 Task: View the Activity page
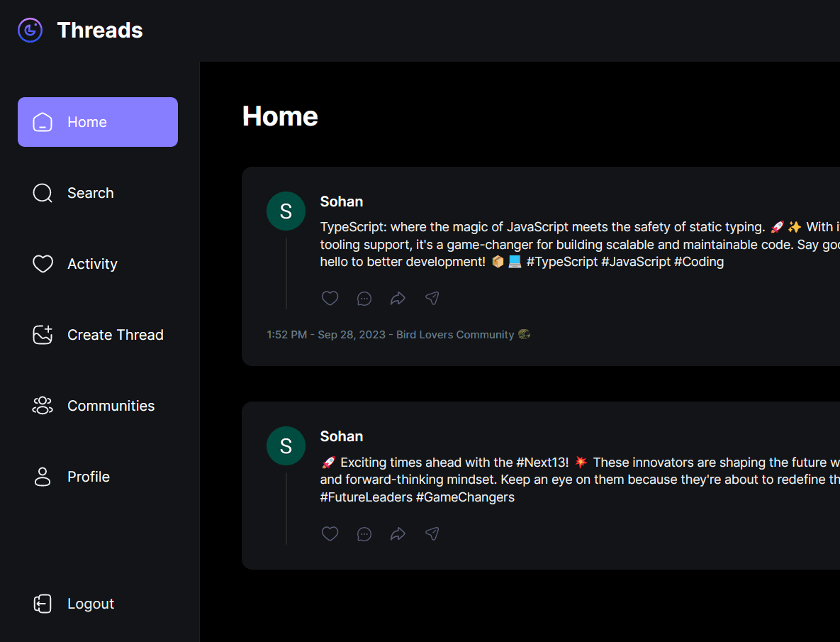92,264
